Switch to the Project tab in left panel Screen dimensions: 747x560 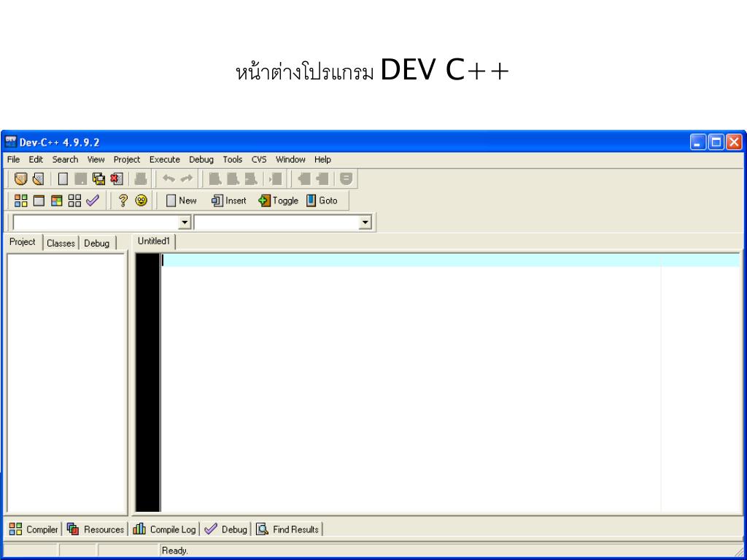(x=23, y=242)
